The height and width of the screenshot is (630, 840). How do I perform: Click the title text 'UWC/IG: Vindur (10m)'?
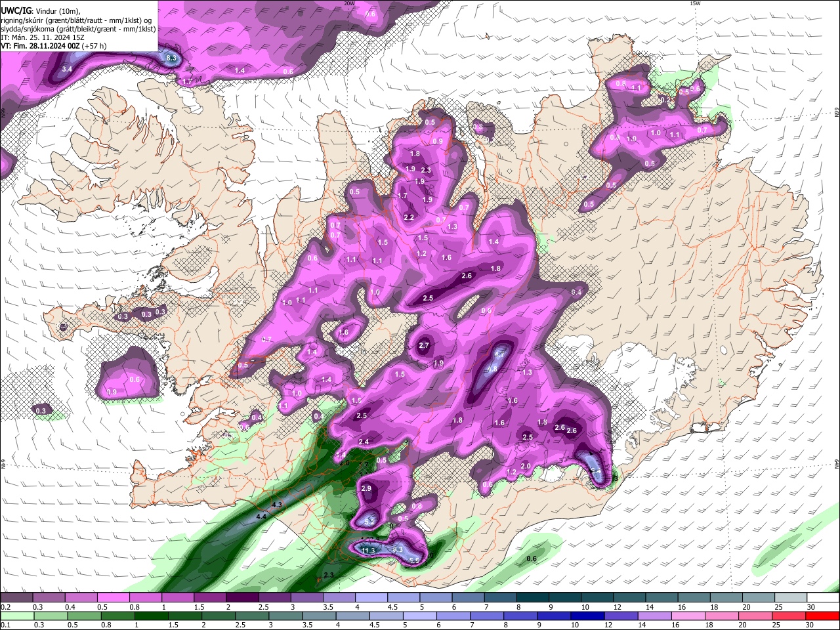tap(41, 10)
